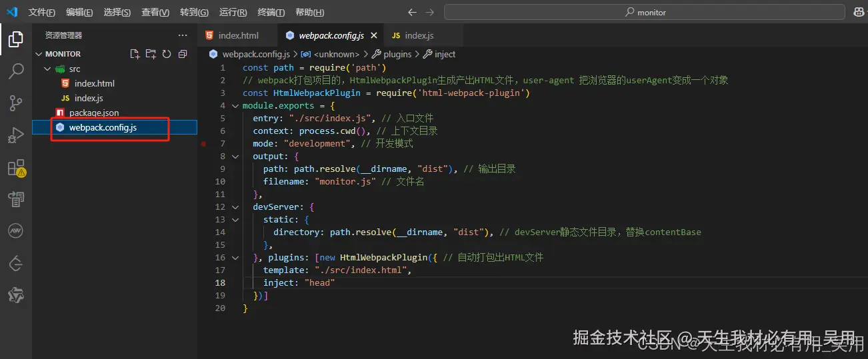Fold the devServer block at line 12
This screenshot has height=359, width=868.
click(x=235, y=207)
